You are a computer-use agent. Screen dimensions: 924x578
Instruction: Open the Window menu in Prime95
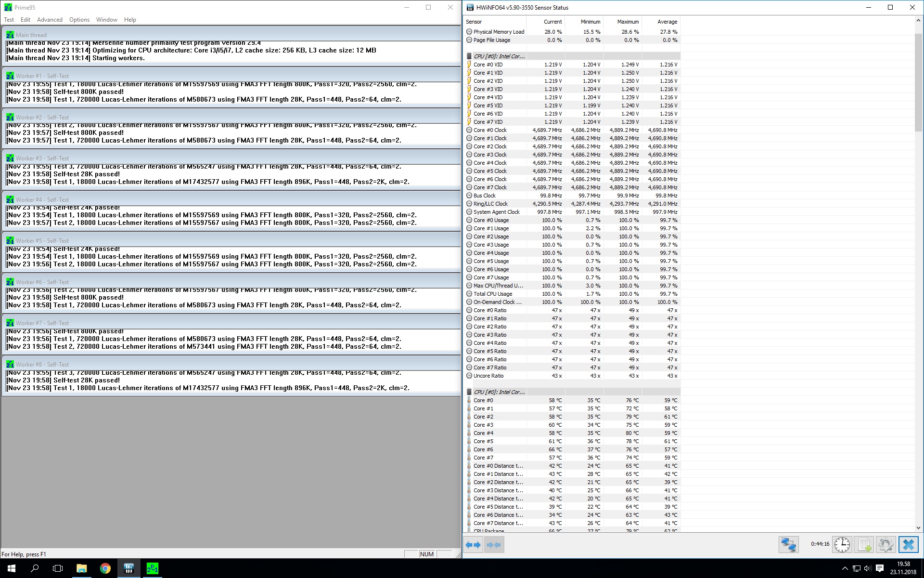tap(107, 20)
